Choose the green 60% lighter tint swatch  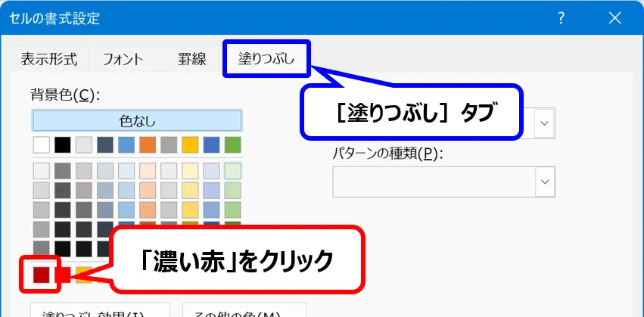coord(233,191)
